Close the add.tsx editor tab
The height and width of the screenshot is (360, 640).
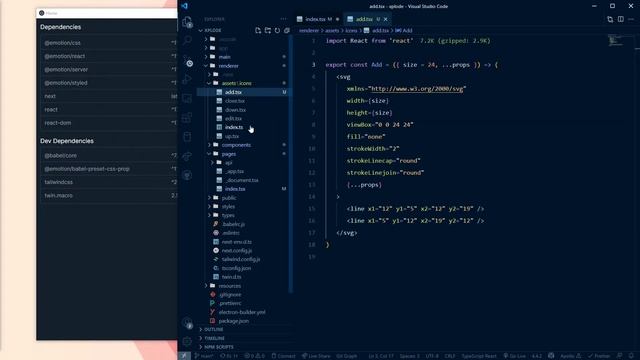(386, 19)
